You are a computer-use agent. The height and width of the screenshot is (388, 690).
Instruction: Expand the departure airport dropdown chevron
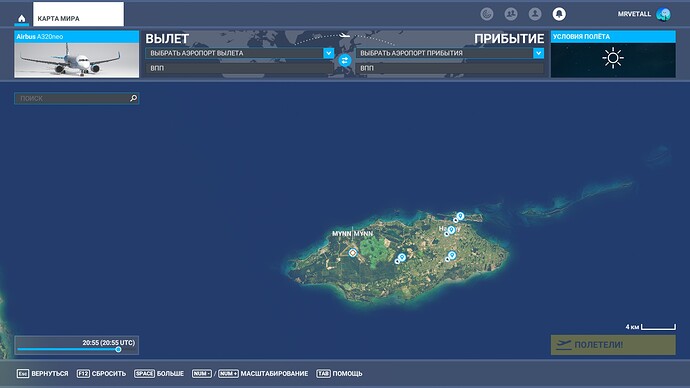[328, 53]
